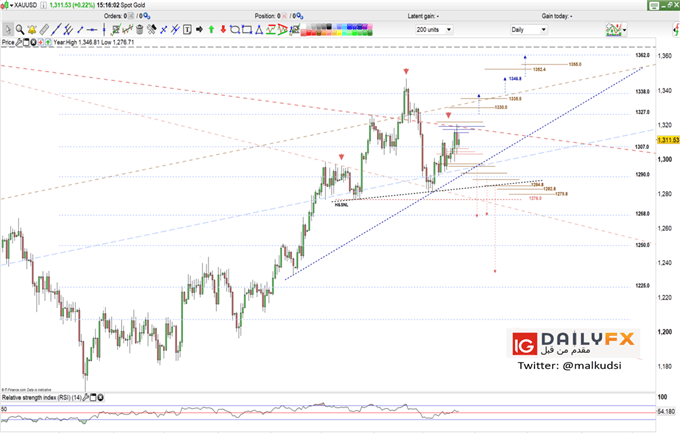Expand the side panel arrow on the right edge
The width and height of the screenshot is (680, 434).
[676, 30]
